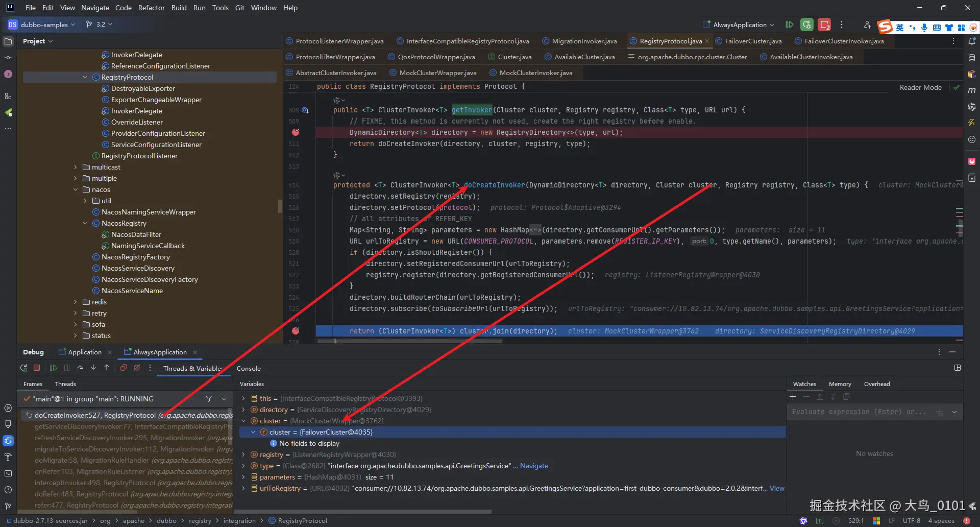Click the Step Into icon
The image size is (980, 527).
tap(93, 368)
